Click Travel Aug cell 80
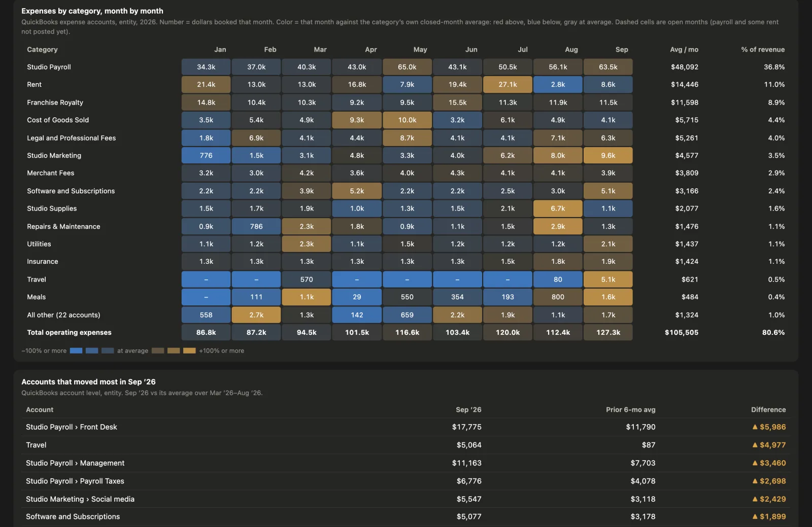The image size is (812, 527). (558, 279)
